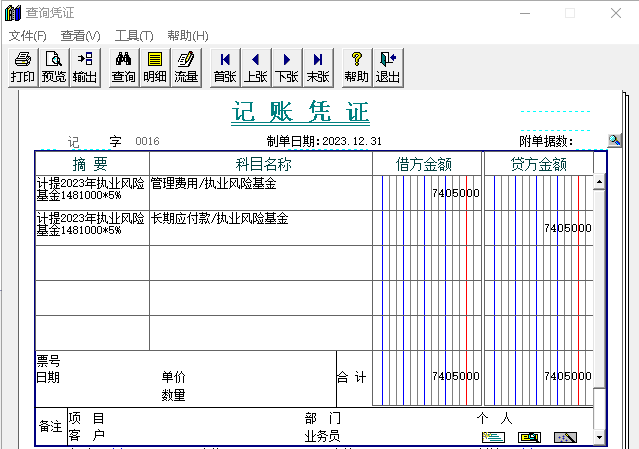The width and height of the screenshot is (639, 449).
Task: Select the 管理费用/执业风险基金 account cell
Action: click(260, 191)
